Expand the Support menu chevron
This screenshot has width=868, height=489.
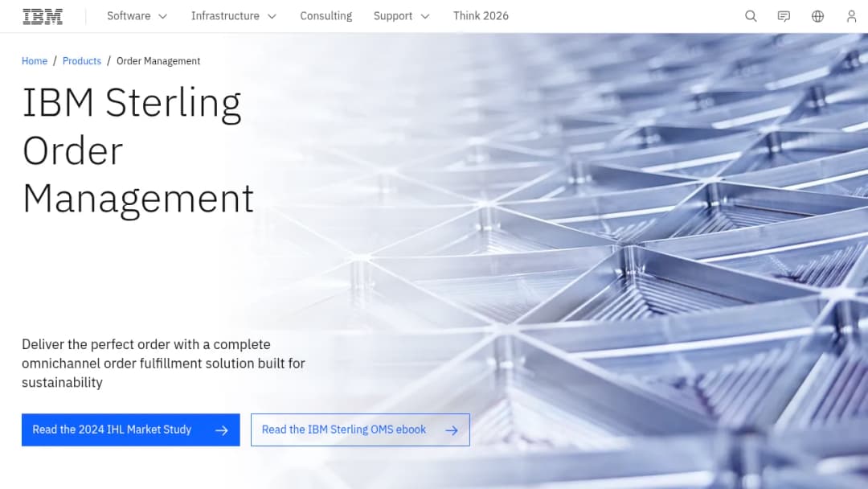(425, 17)
